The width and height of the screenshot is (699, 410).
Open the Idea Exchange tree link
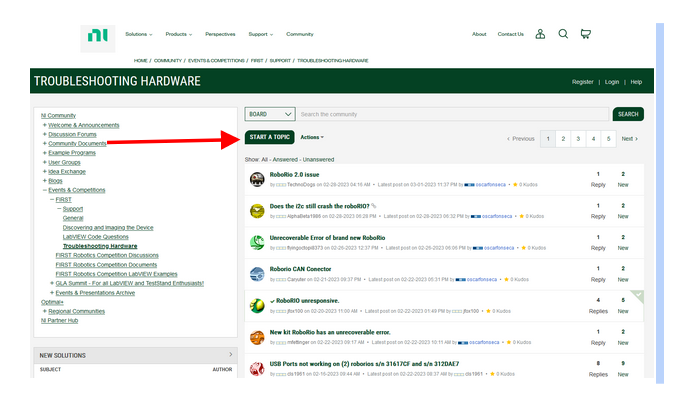pos(67,172)
